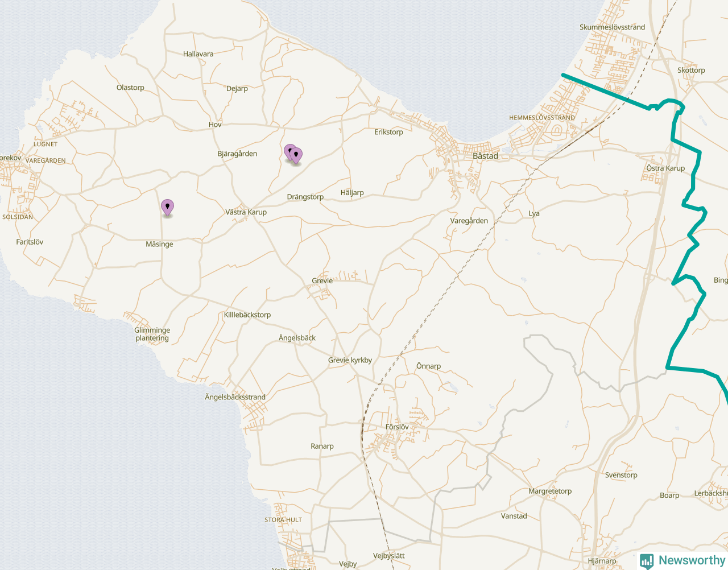Open the Newsworthy logo link
The width and height of the screenshot is (728, 570).
tap(682, 560)
